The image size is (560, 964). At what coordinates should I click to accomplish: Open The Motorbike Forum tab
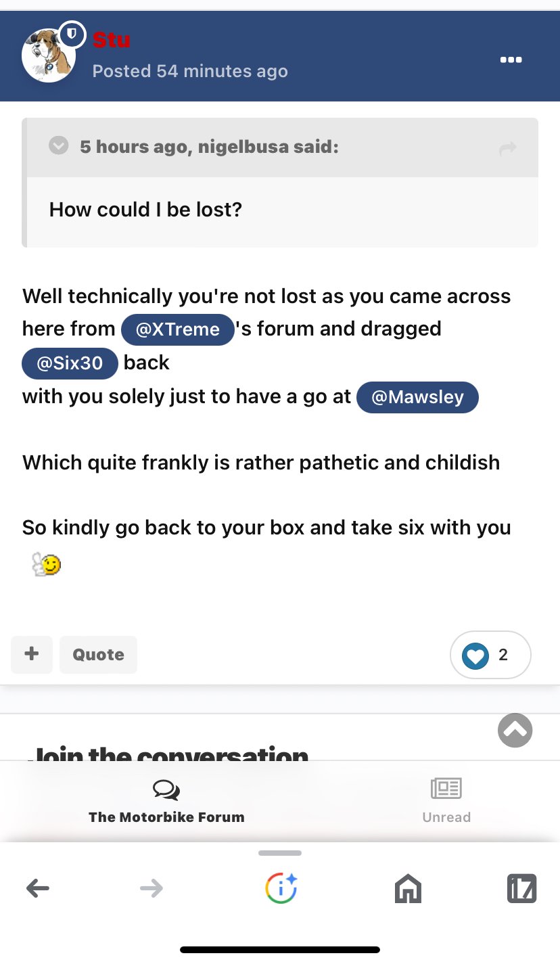166,802
